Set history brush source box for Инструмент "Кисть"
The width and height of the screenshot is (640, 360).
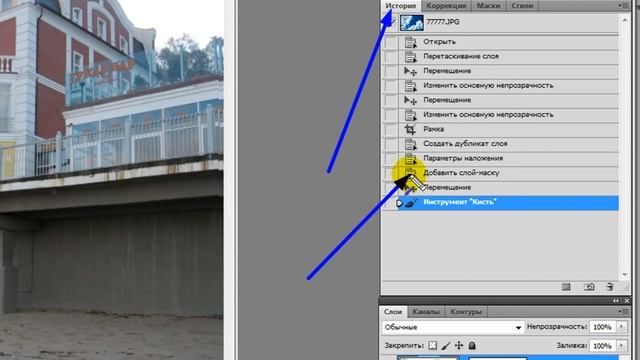[x=391, y=202]
